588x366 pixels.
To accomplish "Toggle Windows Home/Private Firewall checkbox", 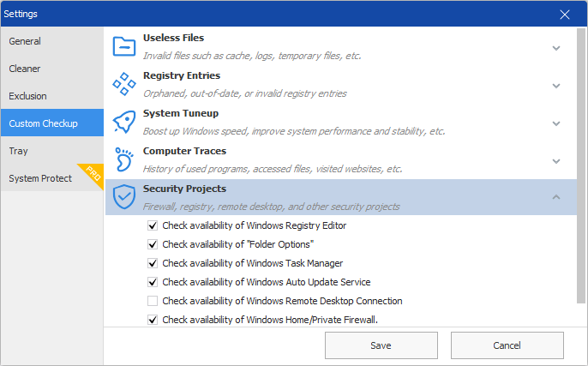I will click(x=153, y=320).
